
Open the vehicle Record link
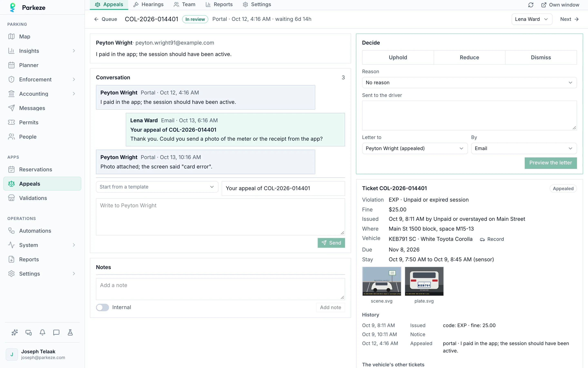(492, 239)
